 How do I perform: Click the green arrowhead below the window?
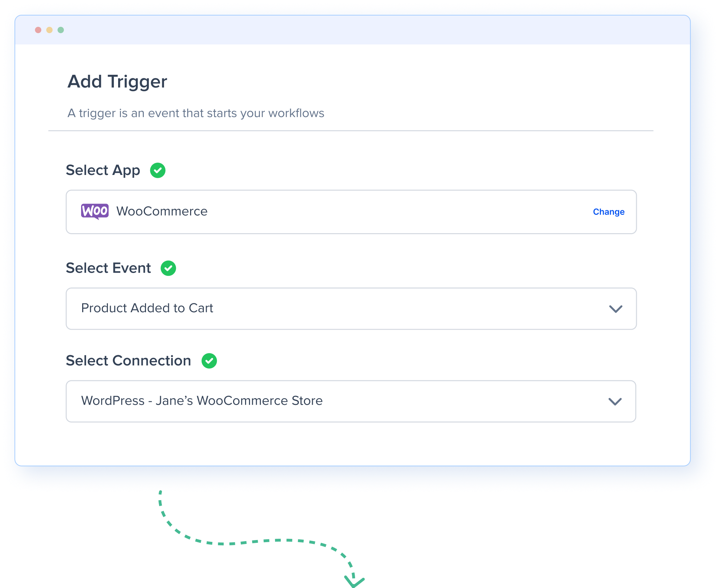[x=354, y=581]
